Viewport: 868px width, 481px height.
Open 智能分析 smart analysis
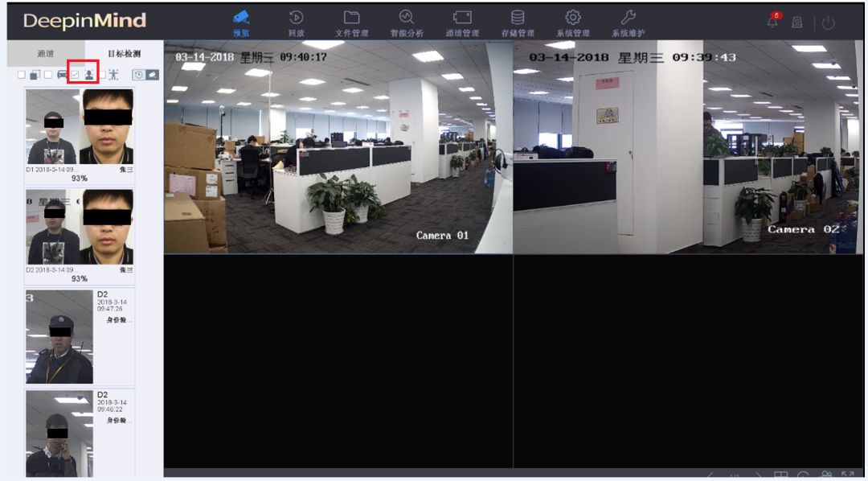click(x=406, y=23)
